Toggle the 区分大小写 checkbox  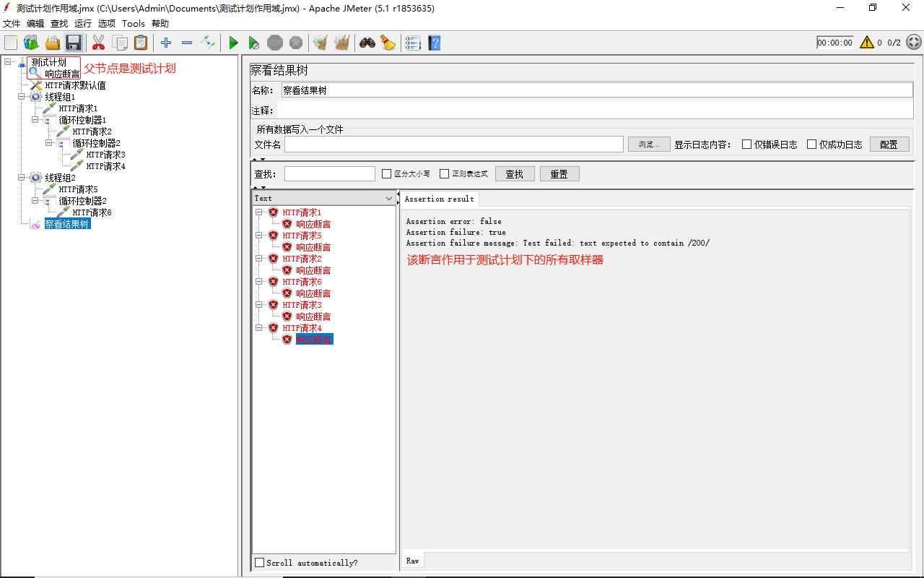point(387,174)
